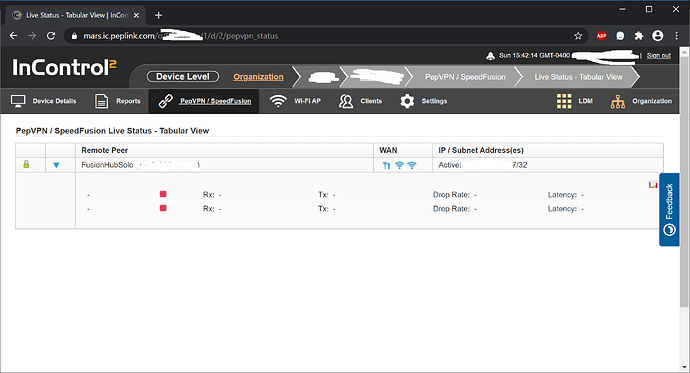Click the InControl2 logo

click(x=64, y=67)
